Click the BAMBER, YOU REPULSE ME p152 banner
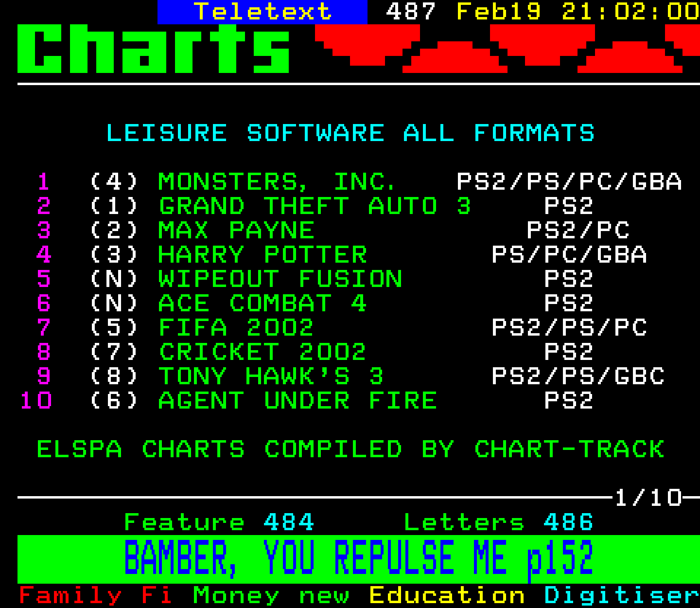The height and width of the screenshot is (608, 700). point(358,559)
